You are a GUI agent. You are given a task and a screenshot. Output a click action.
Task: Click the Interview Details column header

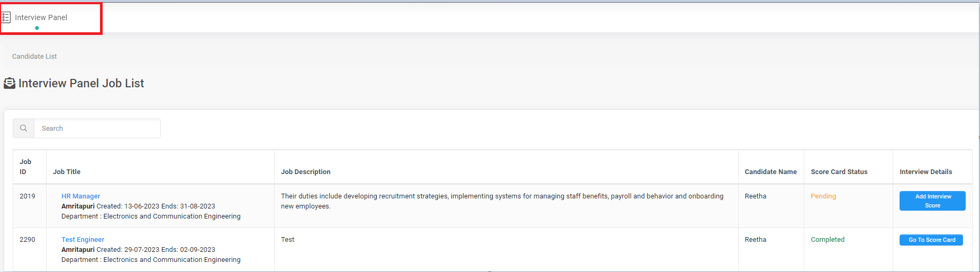coord(925,172)
